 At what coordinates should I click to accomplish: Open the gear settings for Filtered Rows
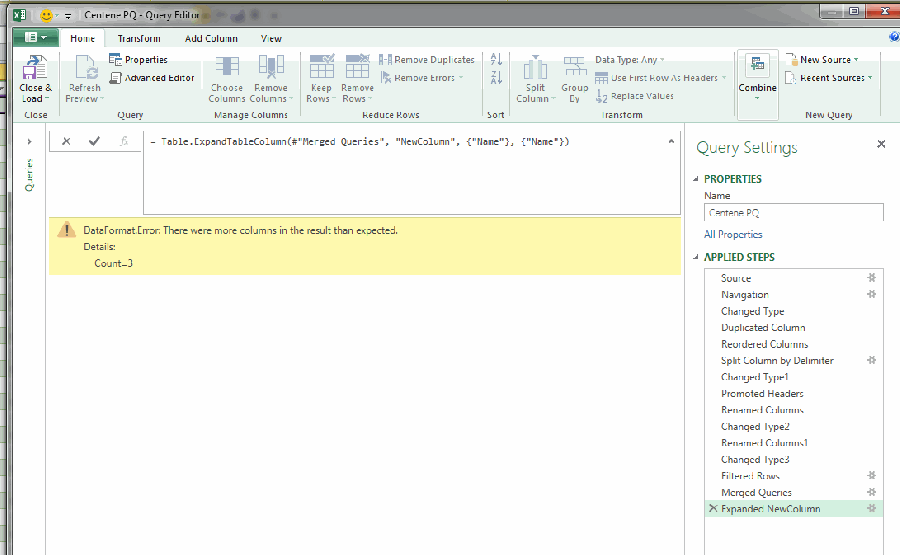(x=871, y=475)
